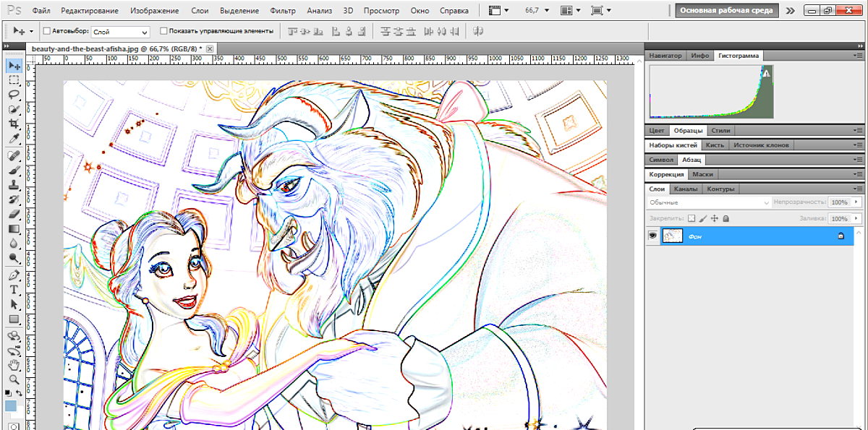Choose the Eraser tool
Viewport: 868px width, 430px height.
coord(14,214)
